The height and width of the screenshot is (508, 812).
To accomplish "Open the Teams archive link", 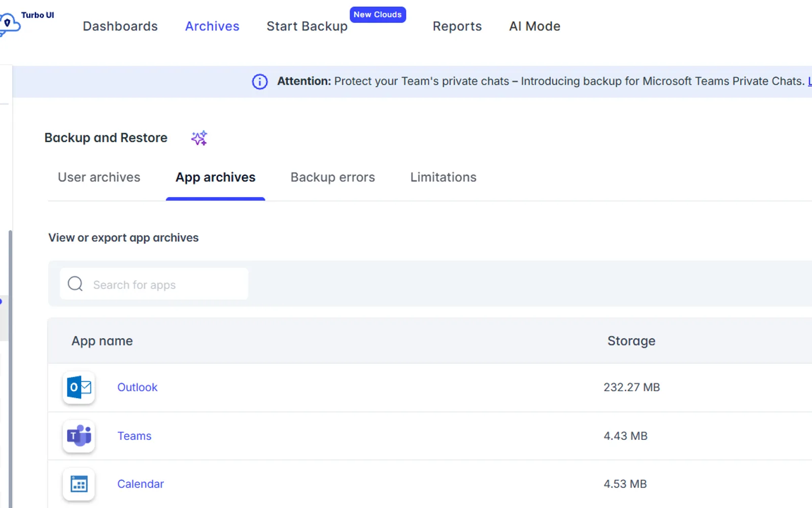I will tap(134, 436).
